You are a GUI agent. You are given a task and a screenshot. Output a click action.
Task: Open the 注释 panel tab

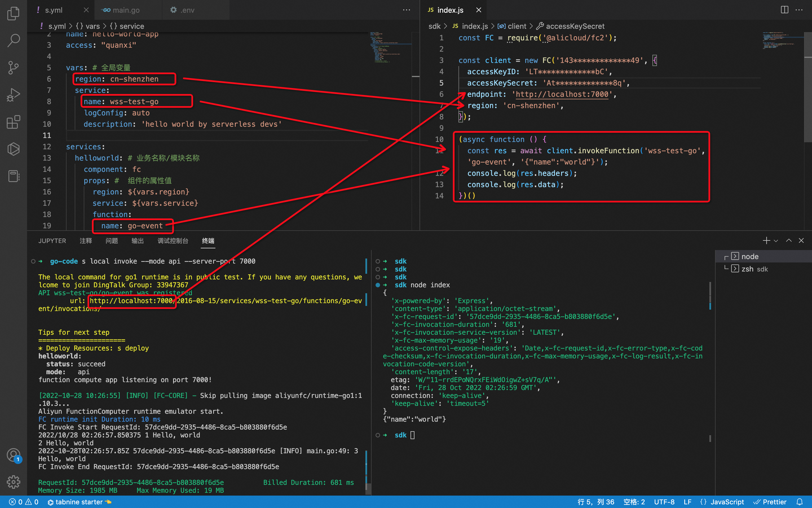86,241
